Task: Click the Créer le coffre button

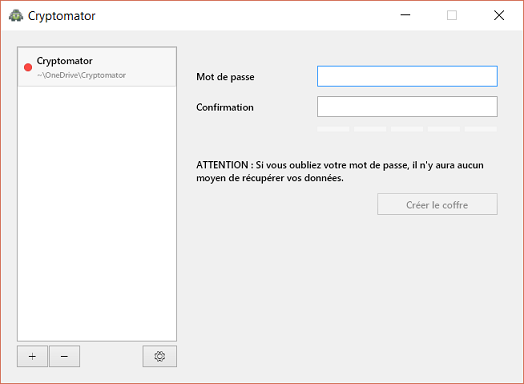Action: (437, 204)
